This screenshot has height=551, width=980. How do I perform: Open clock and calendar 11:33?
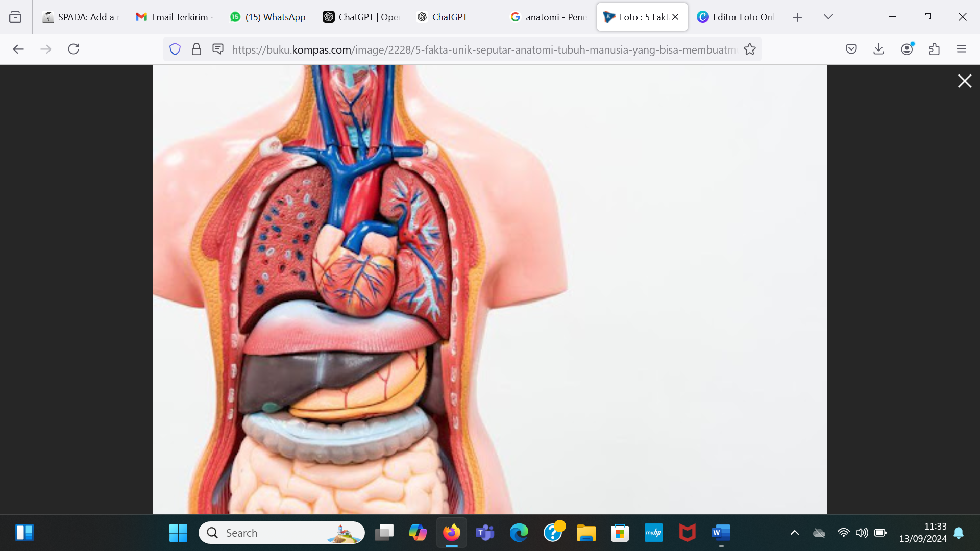tap(923, 533)
